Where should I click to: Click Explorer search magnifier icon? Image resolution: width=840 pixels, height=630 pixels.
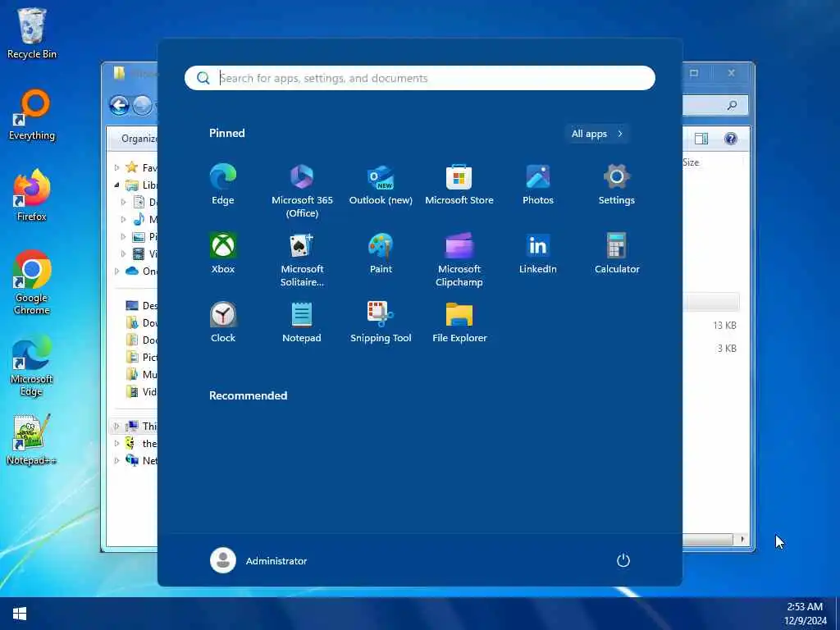[732, 106]
